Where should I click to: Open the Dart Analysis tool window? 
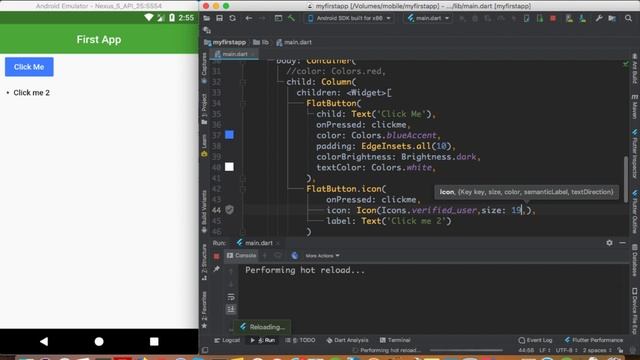pos(347,340)
